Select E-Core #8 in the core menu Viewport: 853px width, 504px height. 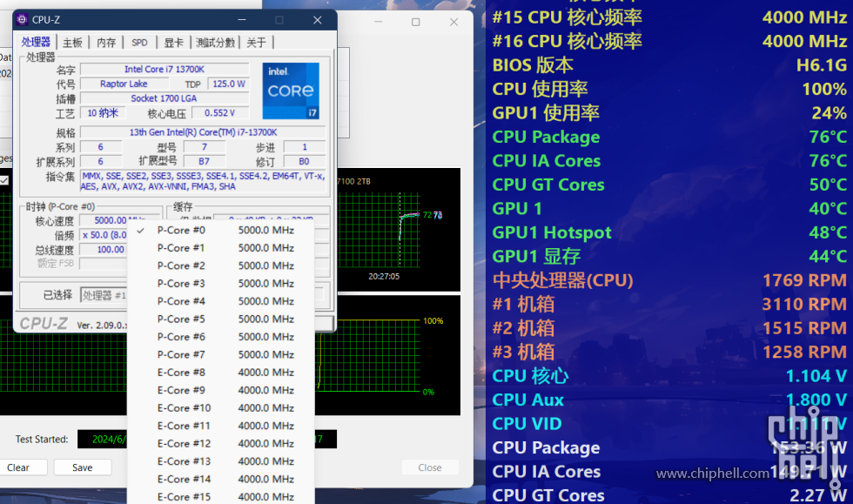click(x=221, y=373)
